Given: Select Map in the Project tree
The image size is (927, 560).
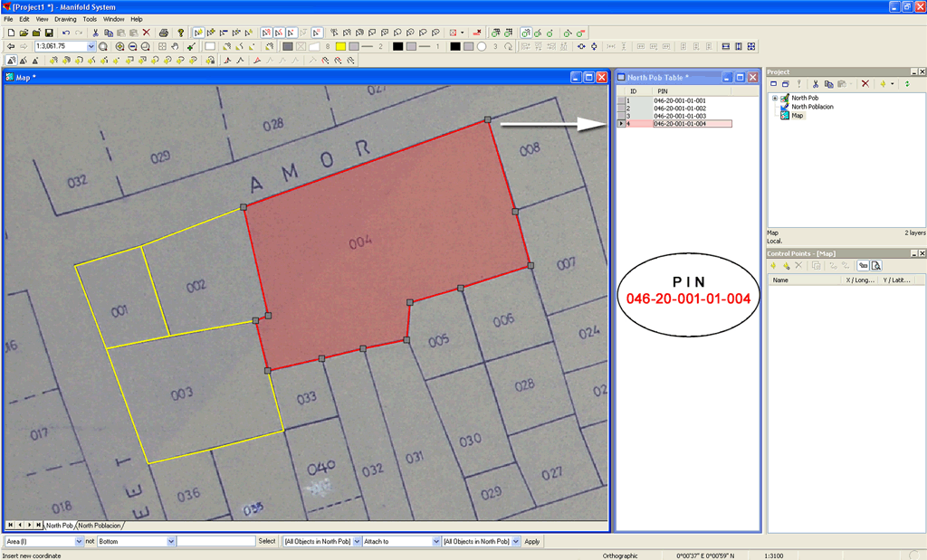Looking at the screenshot, I should [797, 116].
